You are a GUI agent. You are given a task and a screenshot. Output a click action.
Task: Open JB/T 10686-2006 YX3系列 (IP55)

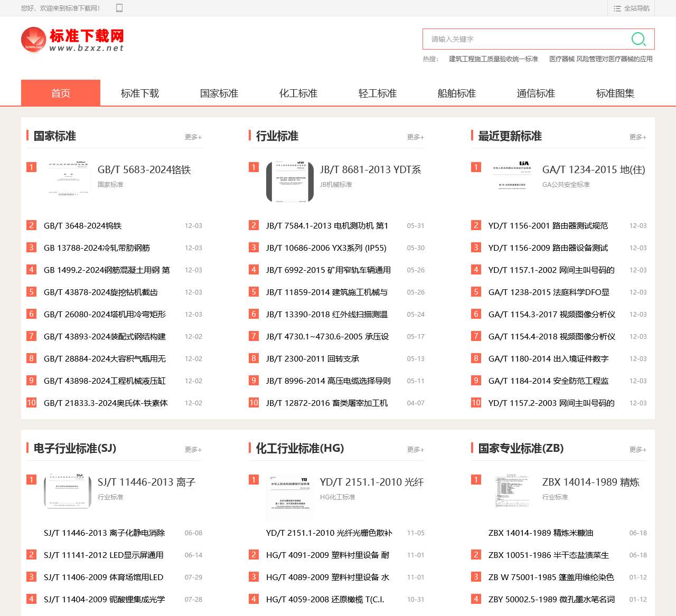(x=326, y=248)
